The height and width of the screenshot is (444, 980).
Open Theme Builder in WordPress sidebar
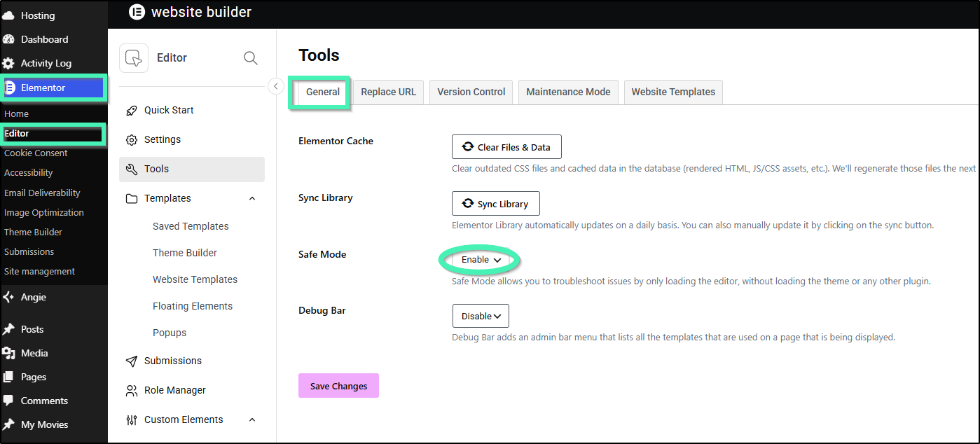click(x=33, y=232)
